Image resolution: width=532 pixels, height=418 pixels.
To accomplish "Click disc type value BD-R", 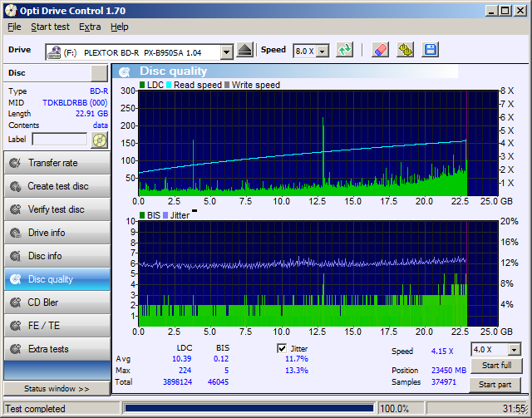I will click(x=99, y=91).
